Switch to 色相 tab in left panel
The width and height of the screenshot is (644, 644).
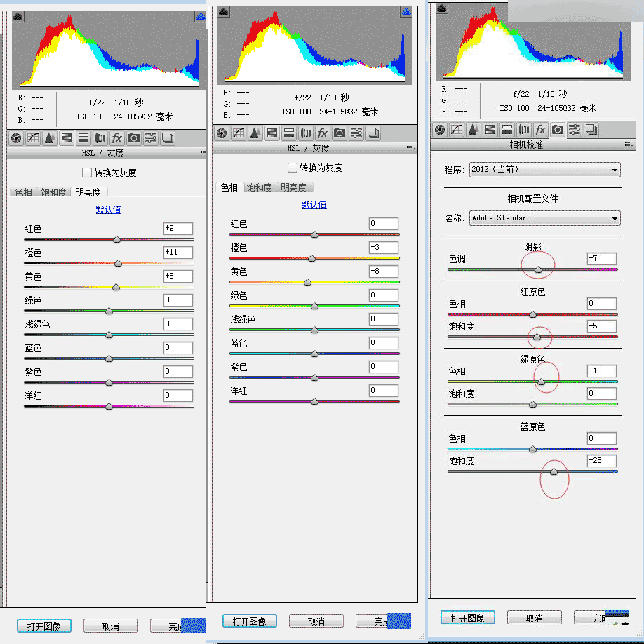[x=23, y=192]
